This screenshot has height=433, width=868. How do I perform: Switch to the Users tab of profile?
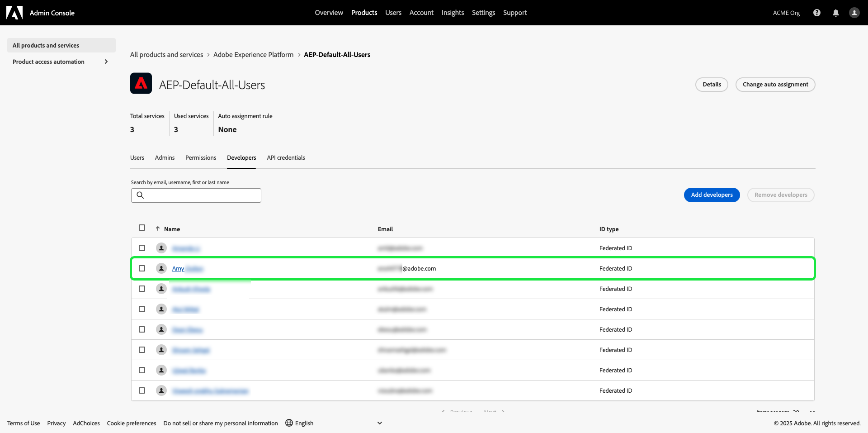pos(137,158)
